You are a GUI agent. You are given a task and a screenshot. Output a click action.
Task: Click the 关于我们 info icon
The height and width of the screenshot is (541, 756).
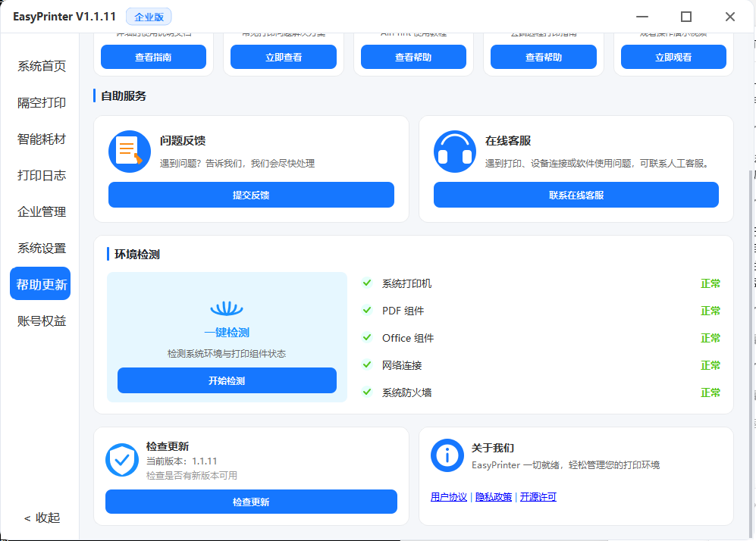click(447, 455)
